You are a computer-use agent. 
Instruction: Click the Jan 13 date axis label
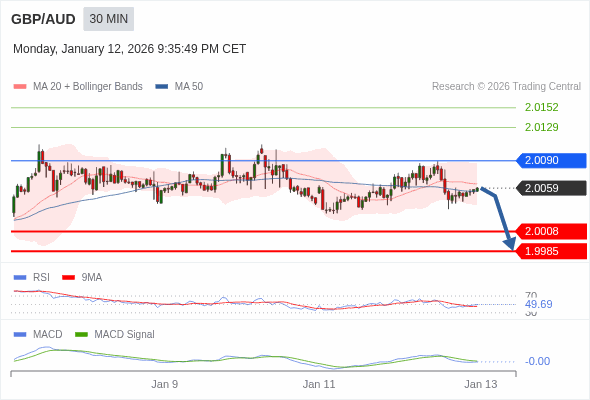481,384
